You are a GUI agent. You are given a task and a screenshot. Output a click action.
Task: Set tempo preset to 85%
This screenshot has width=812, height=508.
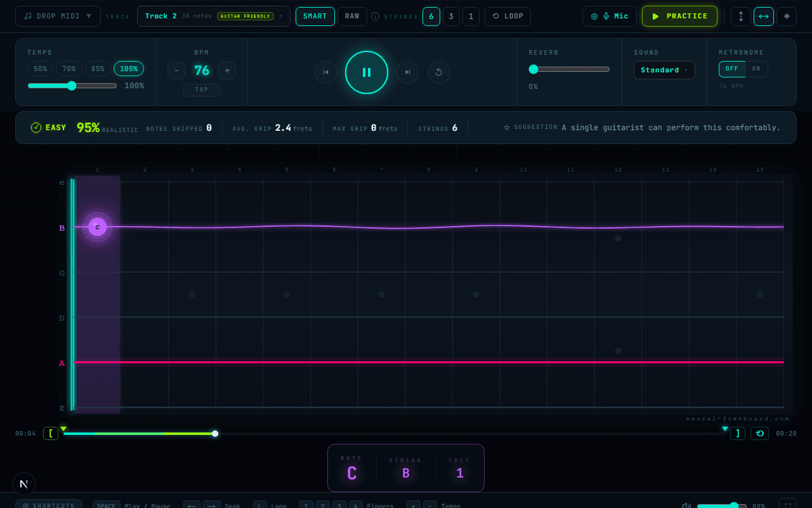[98, 69]
